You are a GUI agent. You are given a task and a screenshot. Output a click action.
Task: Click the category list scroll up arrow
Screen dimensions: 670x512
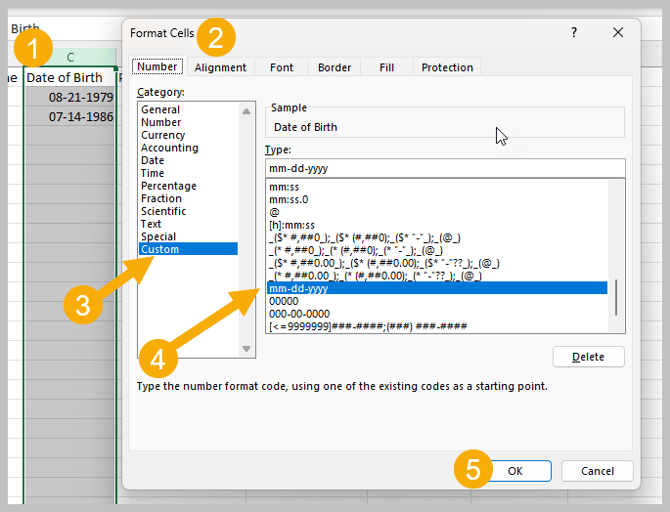pyautogui.click(x=246, y=111)
